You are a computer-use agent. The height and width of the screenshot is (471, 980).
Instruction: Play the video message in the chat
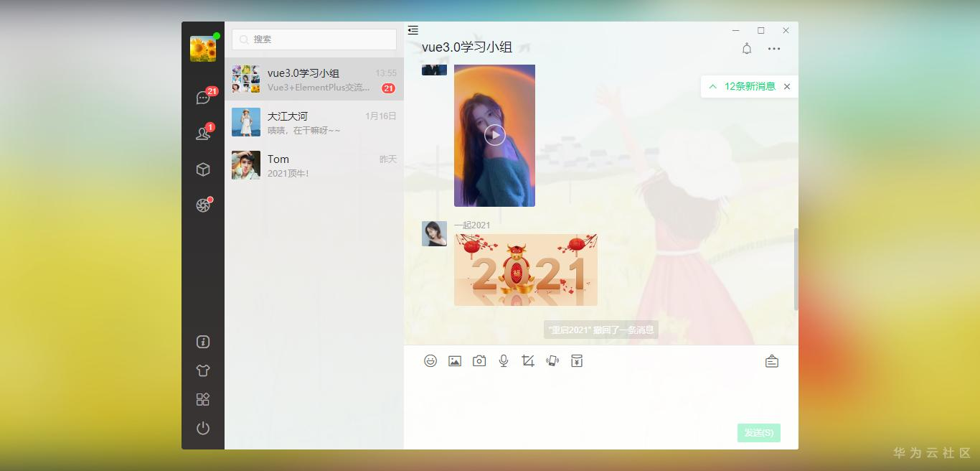494,135
